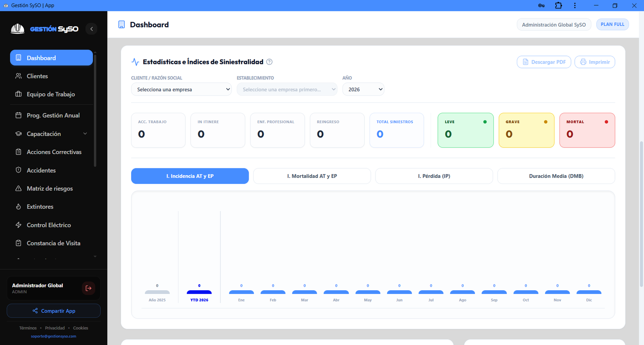This screenshot has height=345, width=644.
Task: Click the Constancia de Visita clipboard icon
Action: tap(19, 243)
